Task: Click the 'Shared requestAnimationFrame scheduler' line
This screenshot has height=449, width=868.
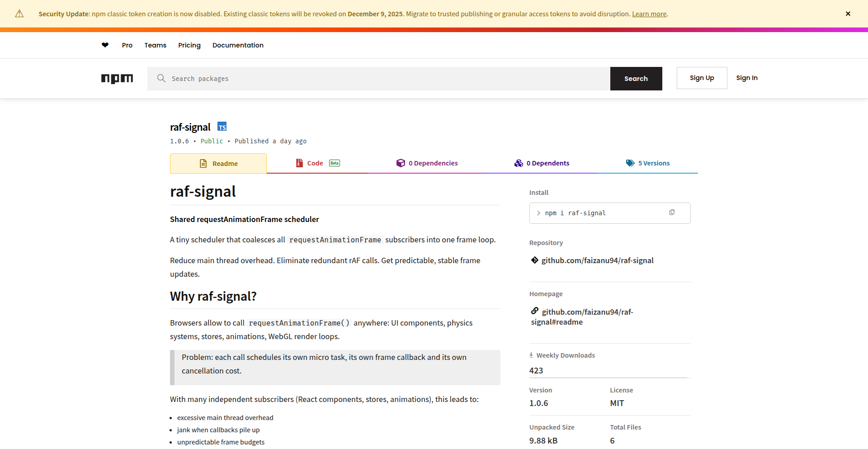Action: click(245, 219)
